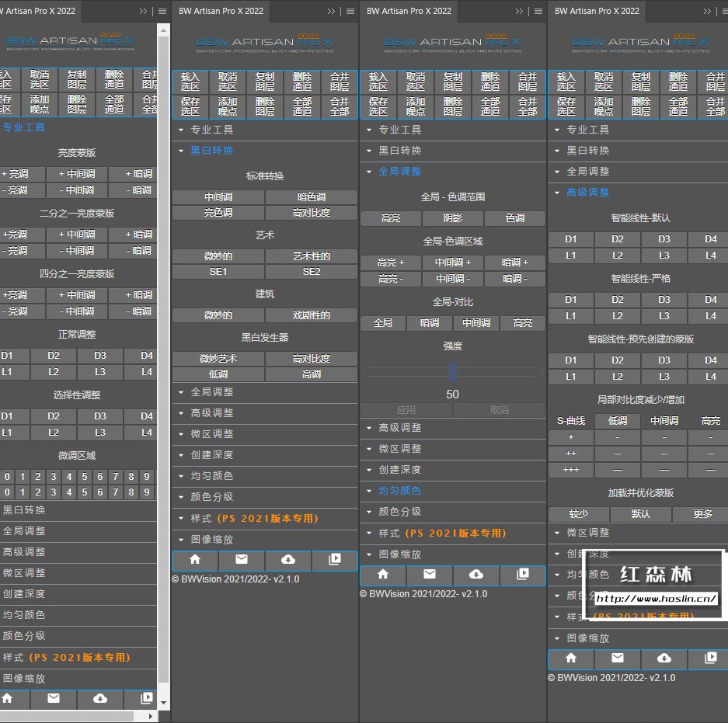Click mail icon below the 强度 slider panel
The image size is (728, 723).
430,575
